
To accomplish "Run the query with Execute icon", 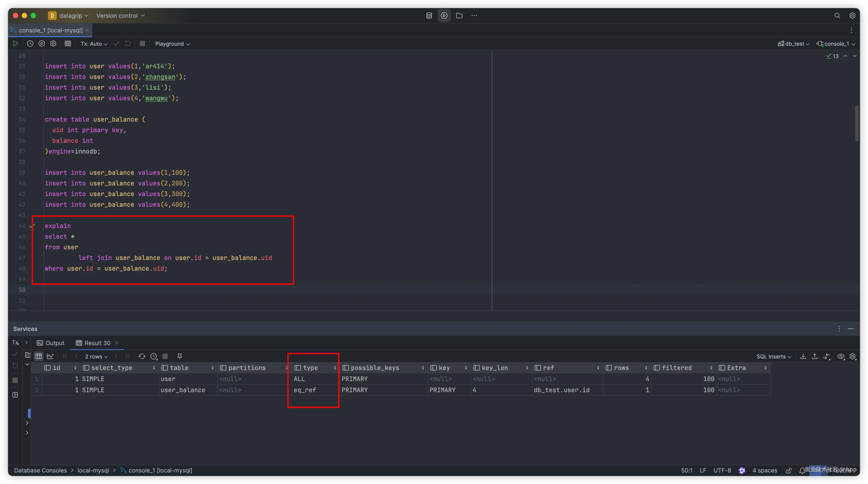I will click(16, 43).
